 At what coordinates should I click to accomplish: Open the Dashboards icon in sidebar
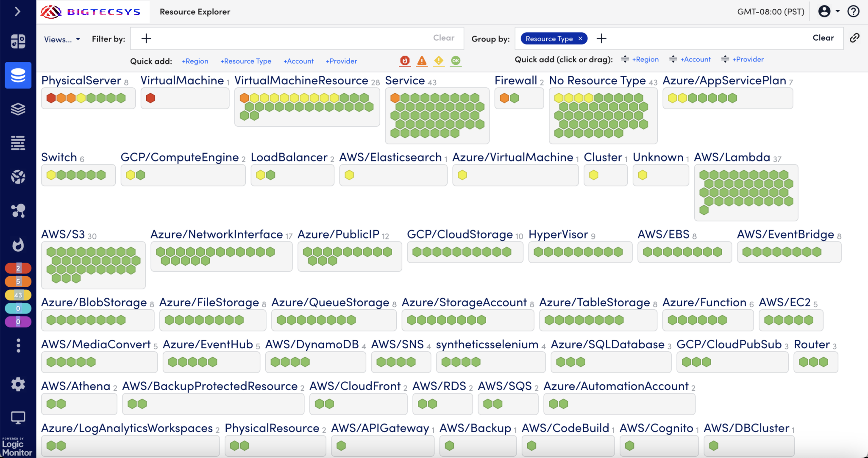pyautogui.click(x=18, y=41)
